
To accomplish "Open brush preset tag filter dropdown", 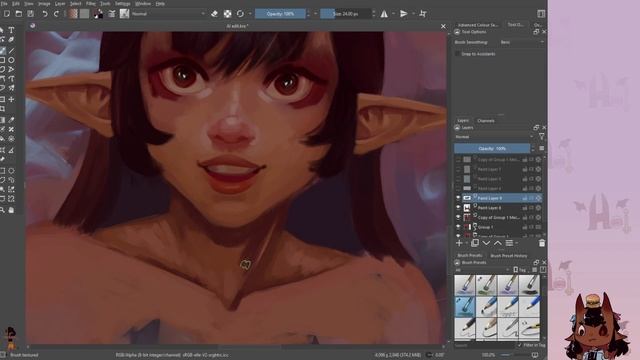I will [482, 270].
